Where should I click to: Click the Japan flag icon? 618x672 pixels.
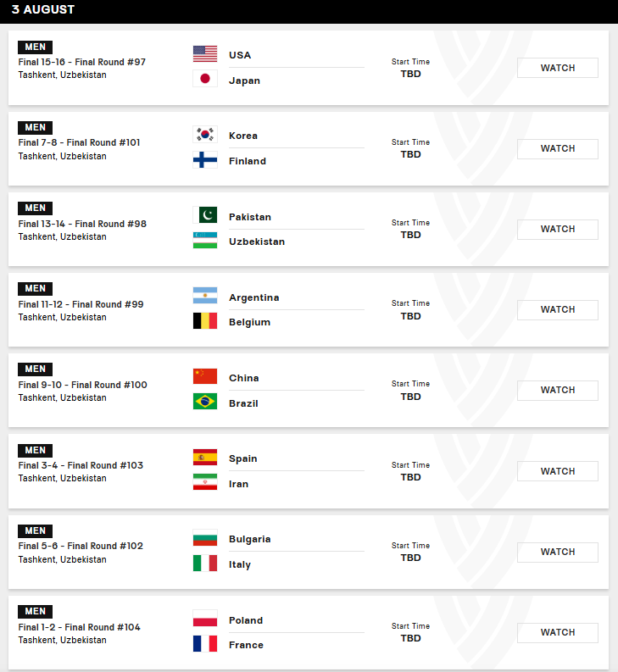point(205,79)
